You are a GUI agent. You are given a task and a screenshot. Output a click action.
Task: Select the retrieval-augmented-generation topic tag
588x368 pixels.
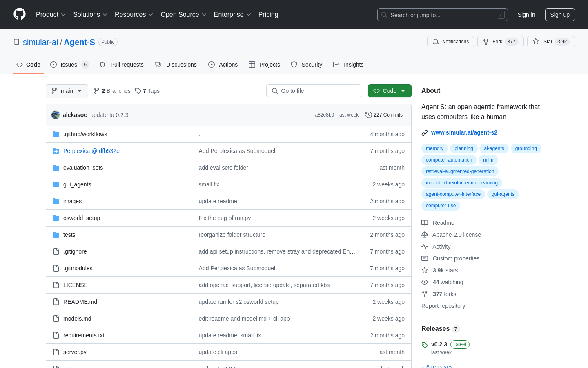(x=460, y=171)
